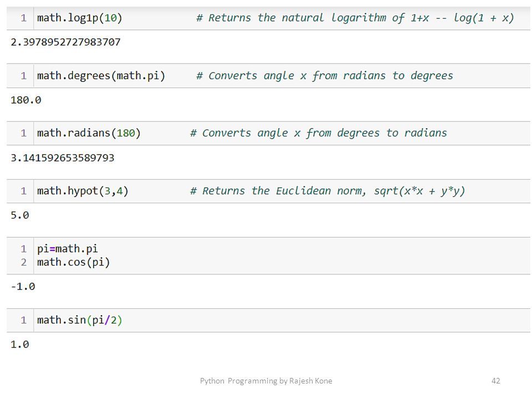532x399 pixels.
Task: Select the math.sin(pi/2) code cell
Action: (x=268, y=320)
